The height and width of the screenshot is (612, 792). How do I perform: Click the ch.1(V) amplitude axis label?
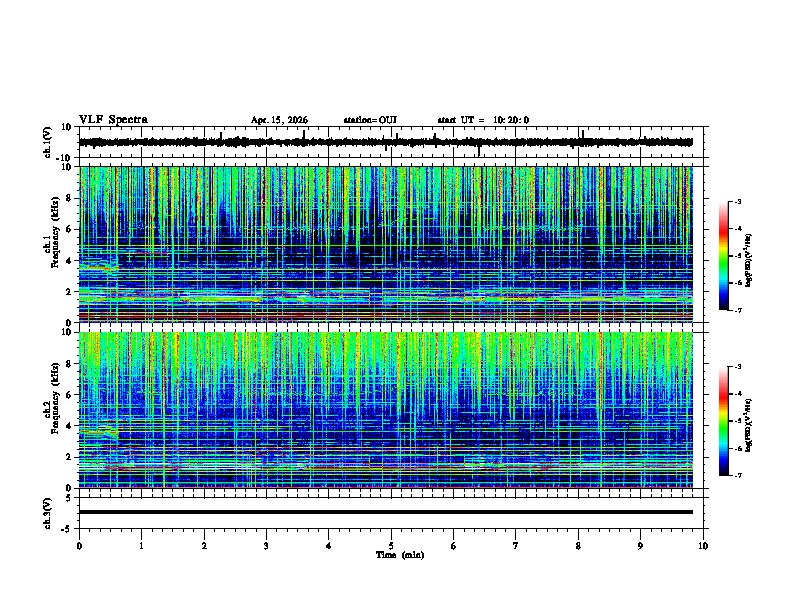coord(48,142)
